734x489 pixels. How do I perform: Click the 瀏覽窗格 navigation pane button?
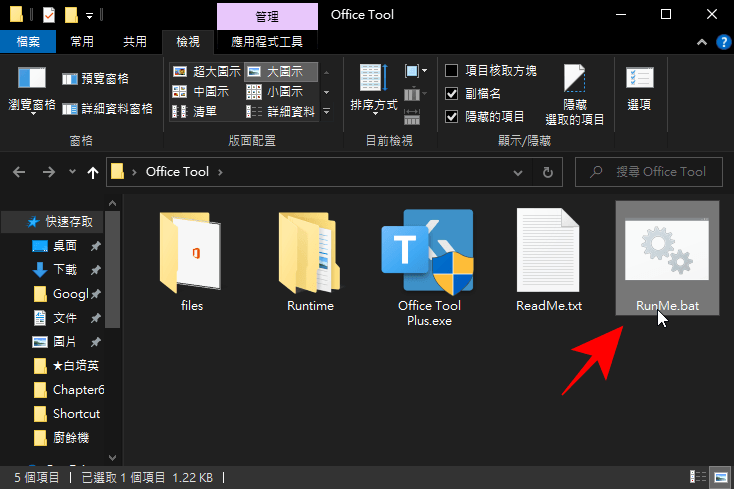coord(32,91)
